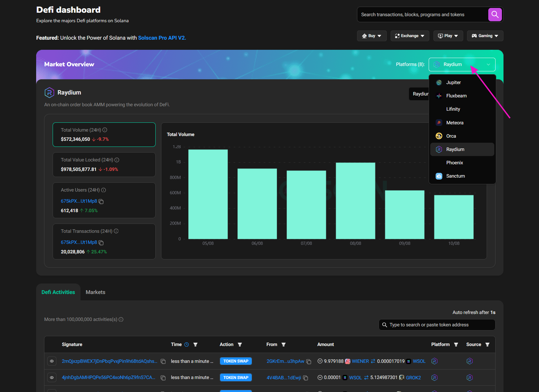
Task: Select Phoenix from platforms list
Action: [x=462, y=163]
